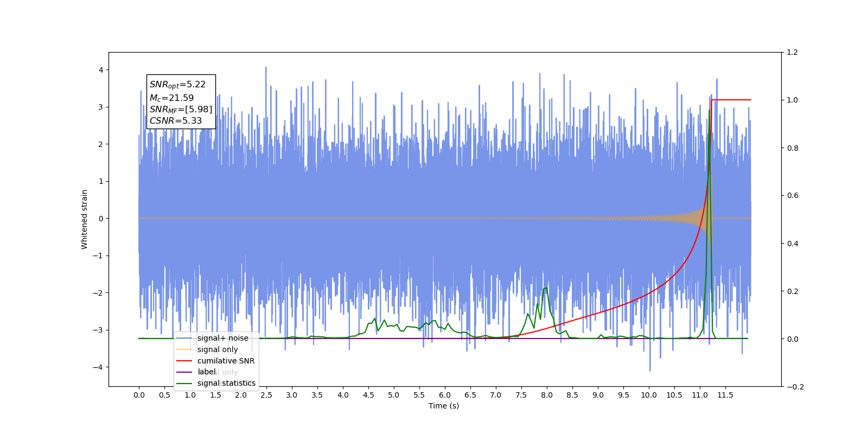This screenshot has height=434, width=868.
Task: Click the 0.2 tick on right axis
Action: [793, 291]
